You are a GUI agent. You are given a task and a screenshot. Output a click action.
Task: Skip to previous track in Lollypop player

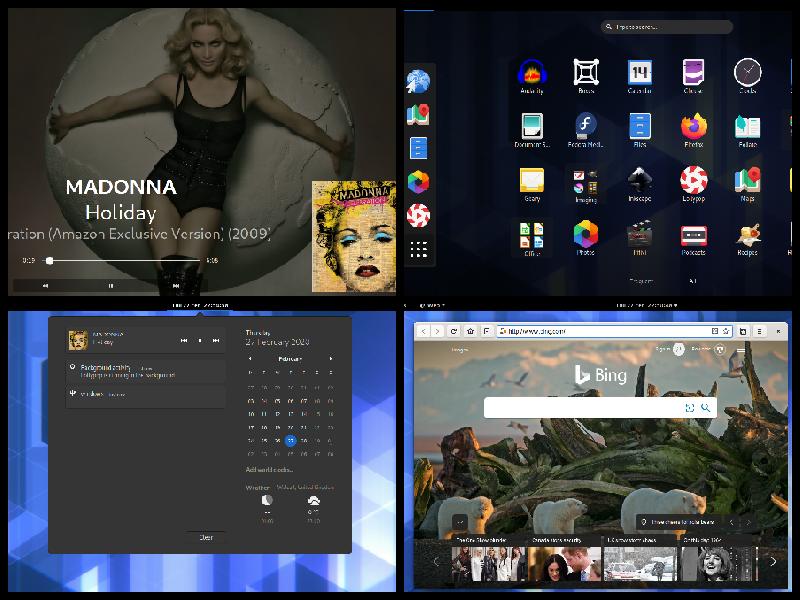pyautogui.click(x=45, y=286)
